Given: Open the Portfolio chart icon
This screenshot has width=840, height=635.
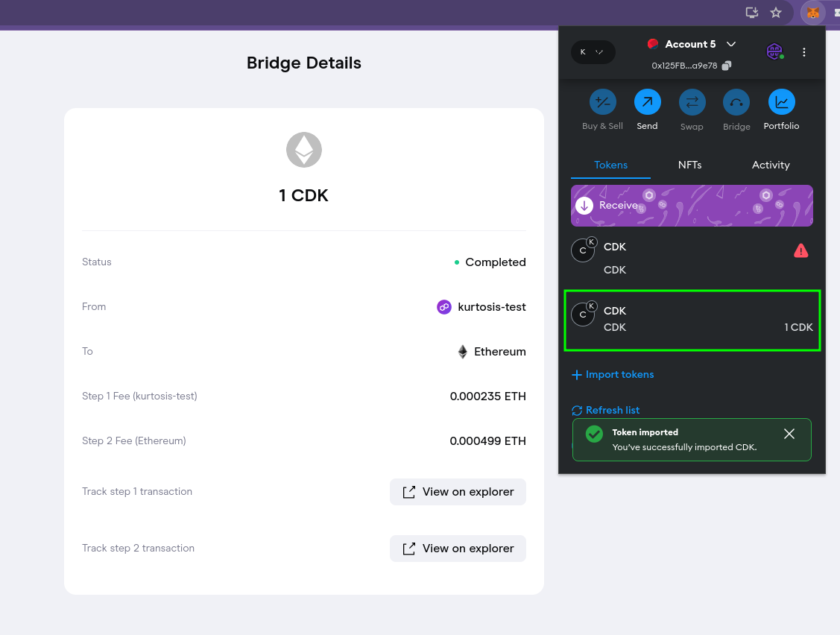Looking at the screenshot, I should [x=781, y=102].
